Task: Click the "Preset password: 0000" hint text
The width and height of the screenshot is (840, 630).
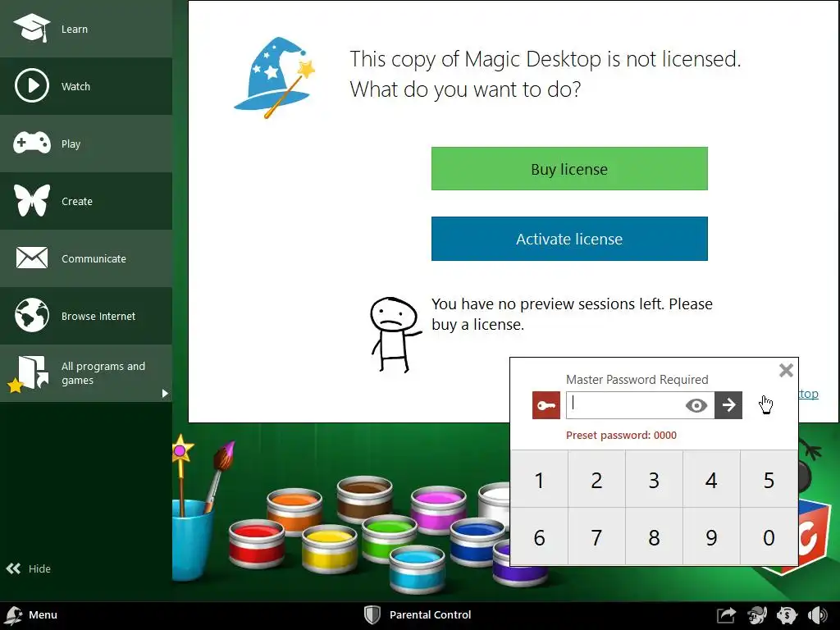Action: pyautogui.click(x=622, y=435)
